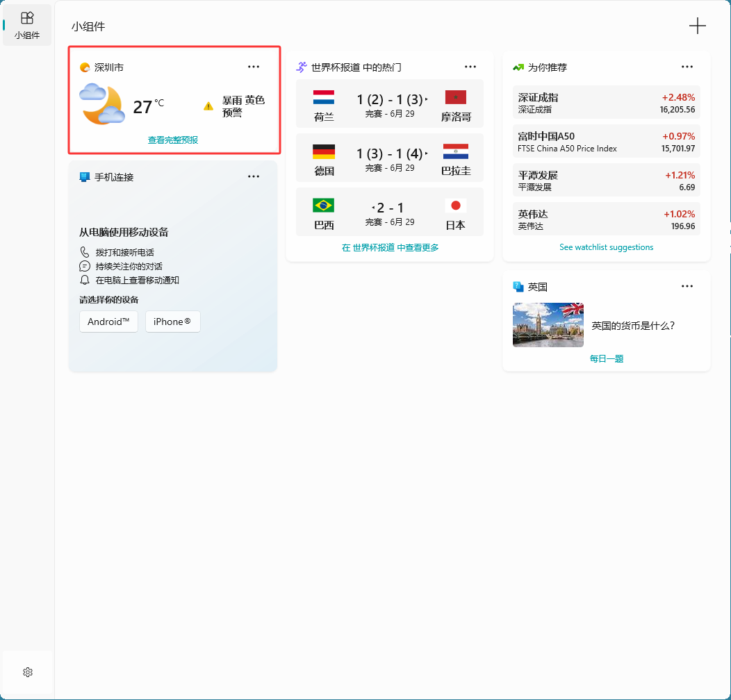Image resolution: width=731 pixels, height=700 pixels.
Task: Click the phone call icon by 拨打和接听电话
Action: 84,252
